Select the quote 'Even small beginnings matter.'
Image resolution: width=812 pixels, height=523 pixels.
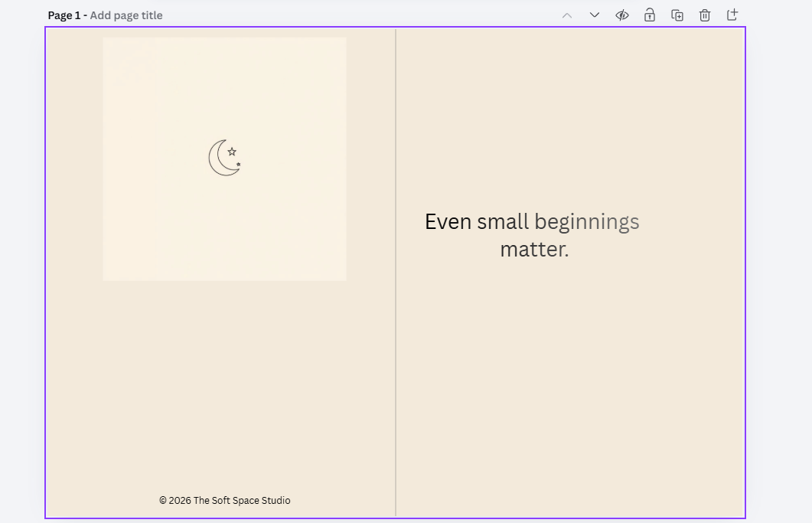point(533,234)
